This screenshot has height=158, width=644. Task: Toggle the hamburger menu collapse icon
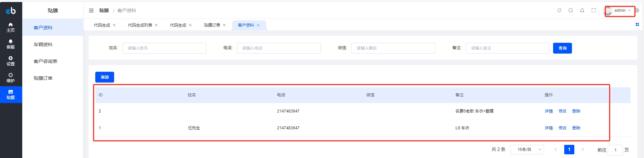point(91,10)
